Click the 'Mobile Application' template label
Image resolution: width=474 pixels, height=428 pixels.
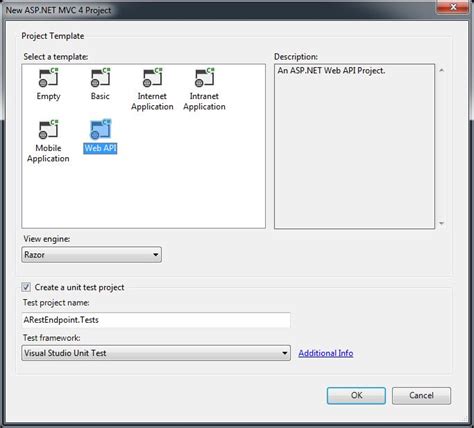48,153
